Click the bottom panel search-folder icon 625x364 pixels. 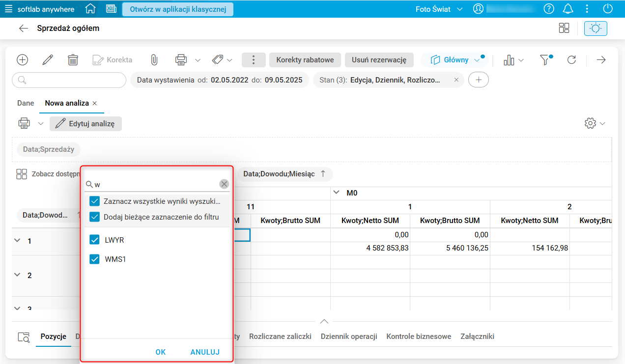(24, 337)
